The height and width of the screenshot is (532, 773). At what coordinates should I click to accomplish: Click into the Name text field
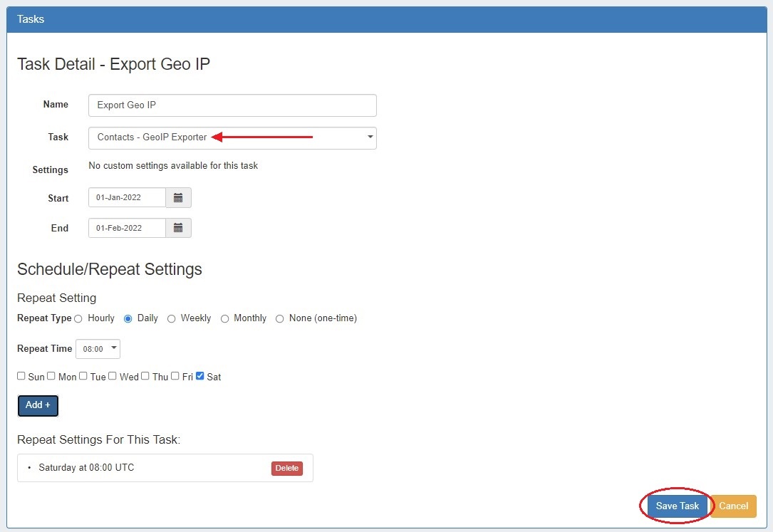[232, 105]
